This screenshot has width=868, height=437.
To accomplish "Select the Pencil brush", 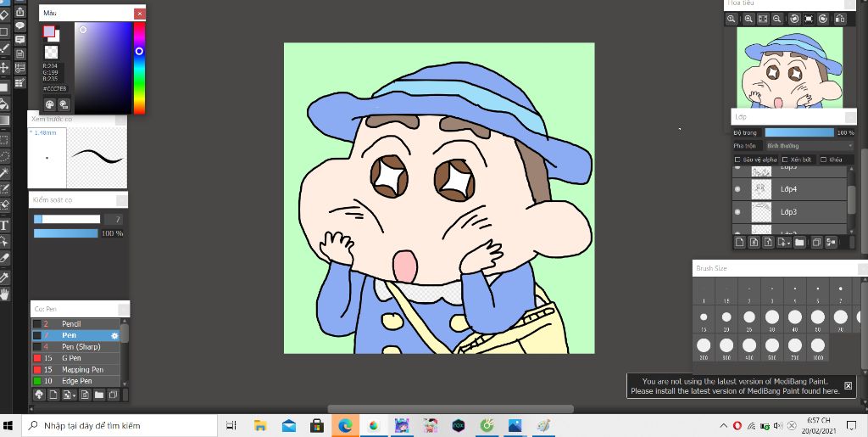I will pyautogui.click(x=75, y=324).
